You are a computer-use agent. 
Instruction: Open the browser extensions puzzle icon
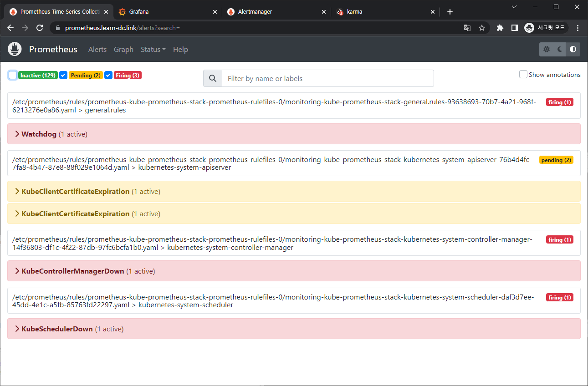[x=500, y=28]
